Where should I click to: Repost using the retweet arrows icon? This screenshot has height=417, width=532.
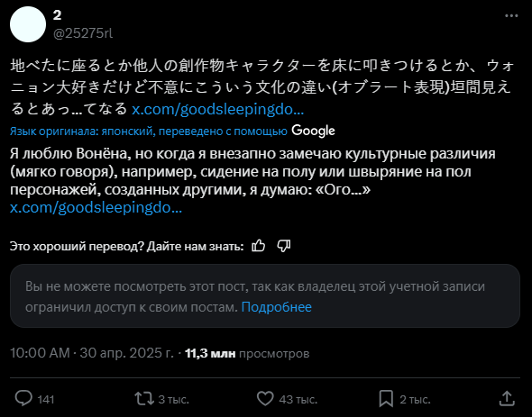(144, 398)
